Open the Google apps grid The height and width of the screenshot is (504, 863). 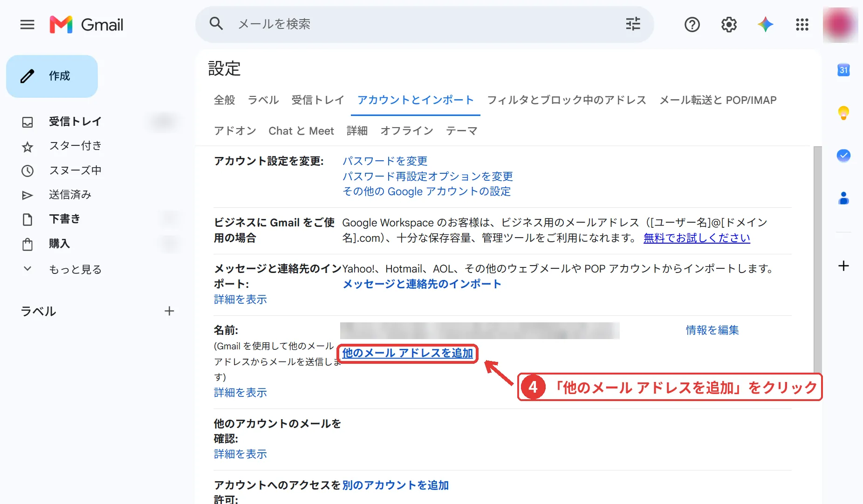pos(802,24)
